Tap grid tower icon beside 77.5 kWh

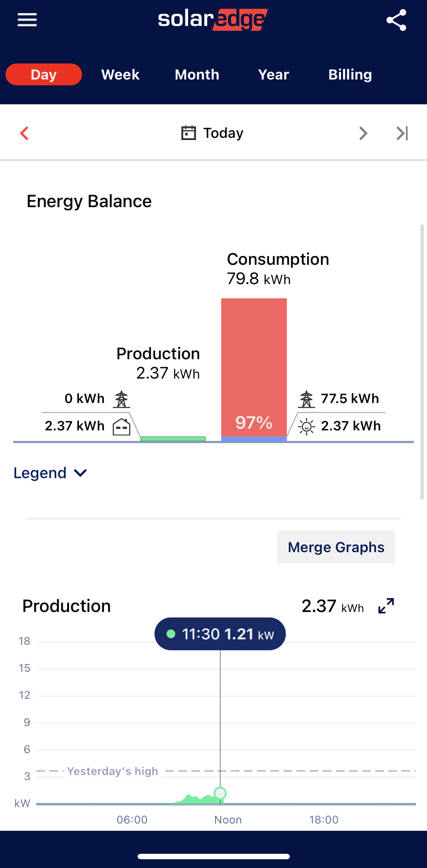(x=306, y=399)
